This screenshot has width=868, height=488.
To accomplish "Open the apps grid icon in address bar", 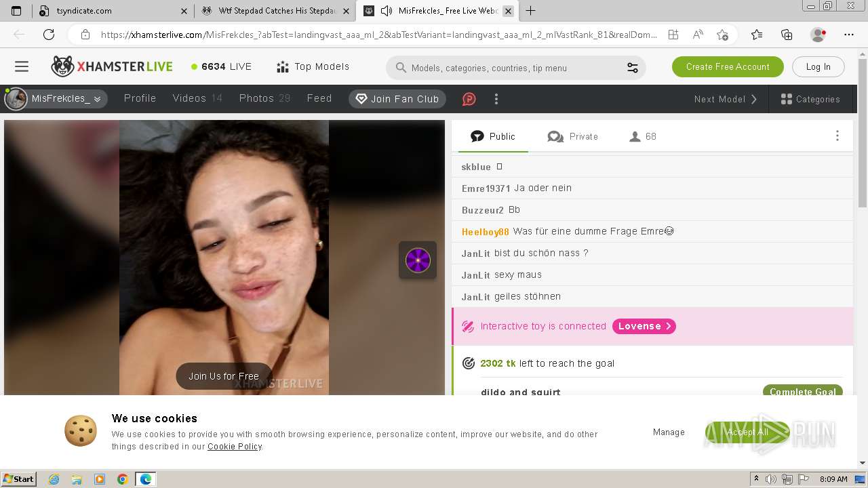I will coord(673,35).
